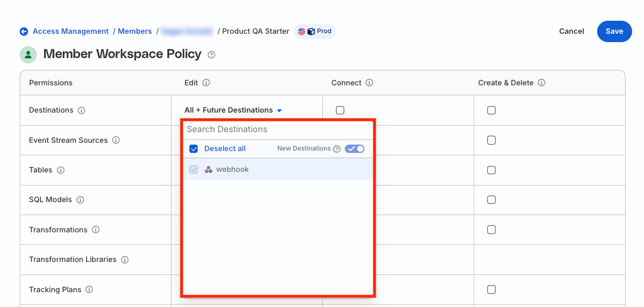644x307 pixels.
Task: Collapse the All + Future Destinations dropdown
Action: pyautogui.click(x=233, y=110)
